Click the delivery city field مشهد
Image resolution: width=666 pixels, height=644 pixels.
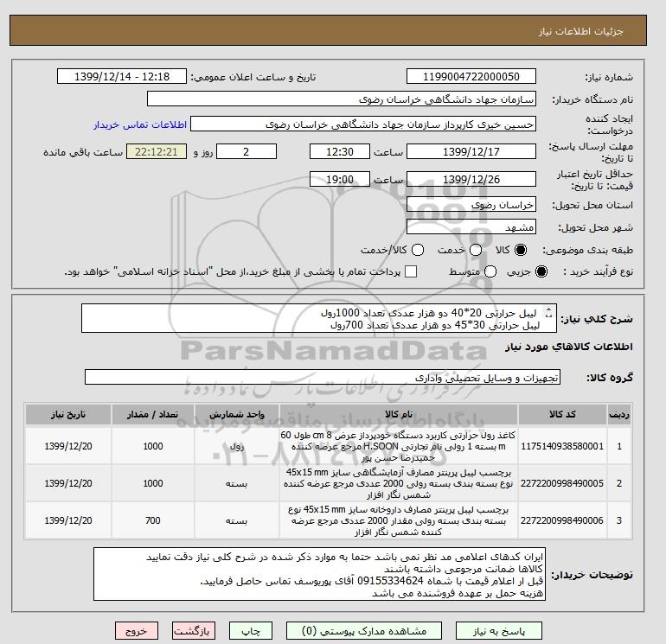[471, 227]
